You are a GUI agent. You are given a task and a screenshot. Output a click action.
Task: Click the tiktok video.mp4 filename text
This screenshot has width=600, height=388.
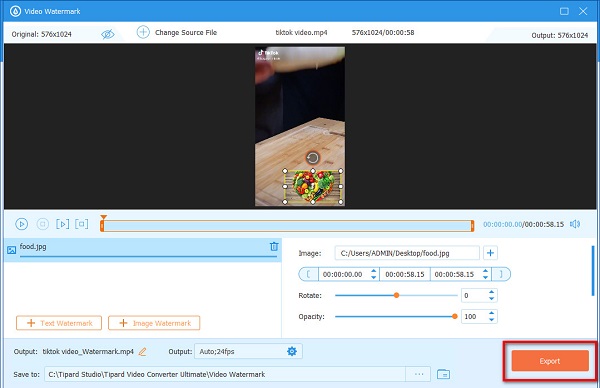302,33
